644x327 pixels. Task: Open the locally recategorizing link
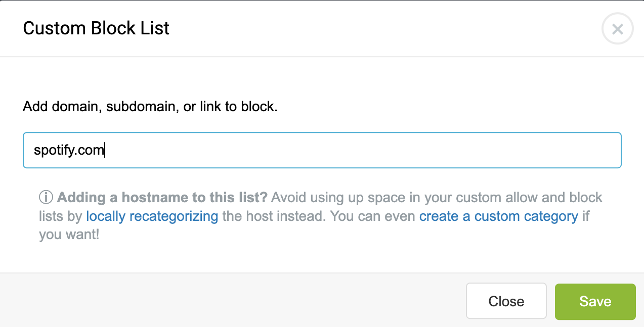tap(152, 216)
